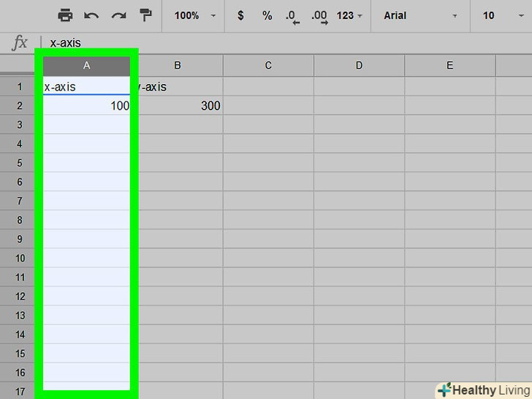Viewport: 532px width, 399px height.
Task: Select column B header
Action: [x=177, y=66]
